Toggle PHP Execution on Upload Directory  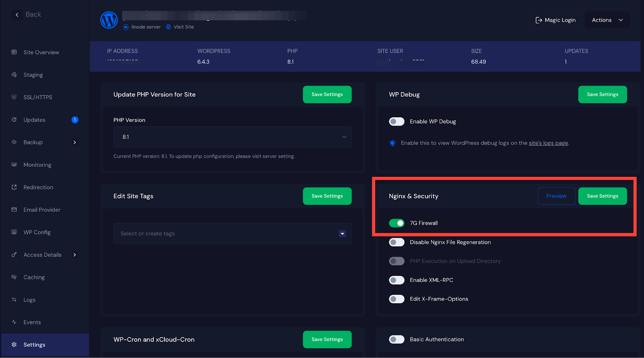(396, 261)
